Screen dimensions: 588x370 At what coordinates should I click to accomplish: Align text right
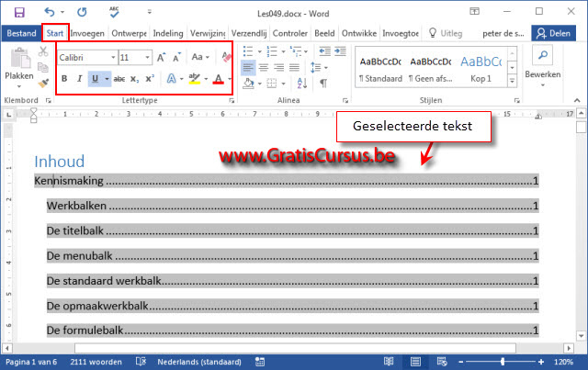tap(279, 67)
